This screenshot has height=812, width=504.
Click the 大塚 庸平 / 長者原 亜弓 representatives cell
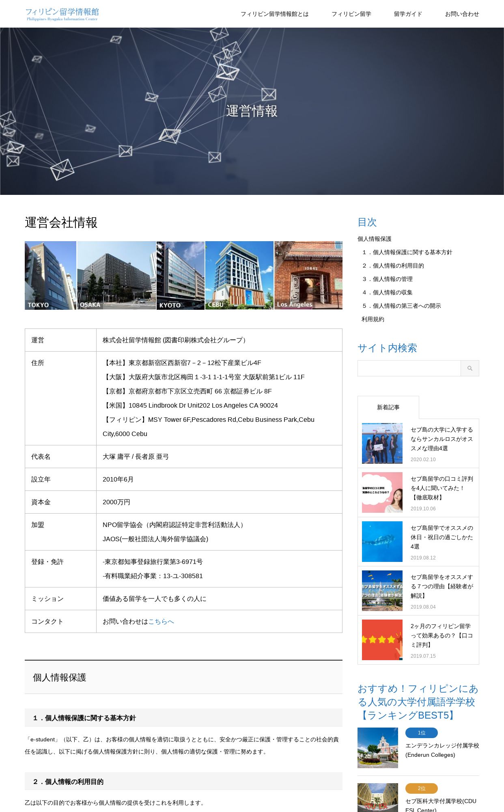tap(219, 457)
